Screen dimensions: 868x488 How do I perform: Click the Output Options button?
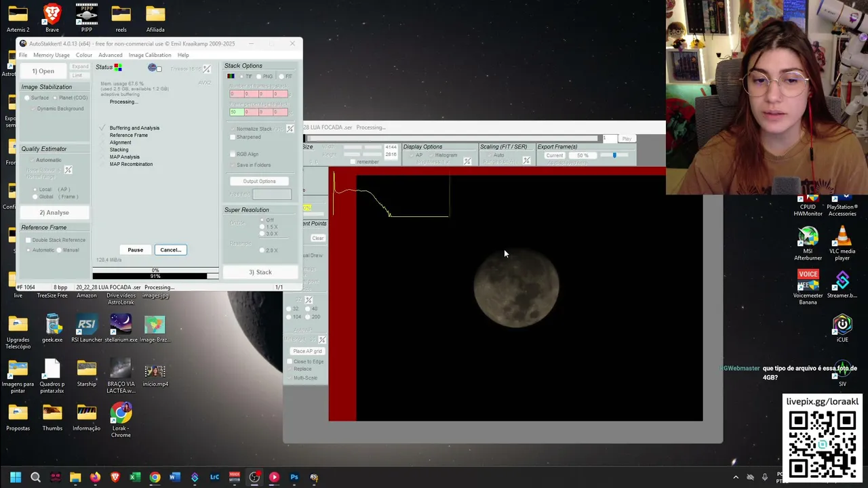(259, 181)
